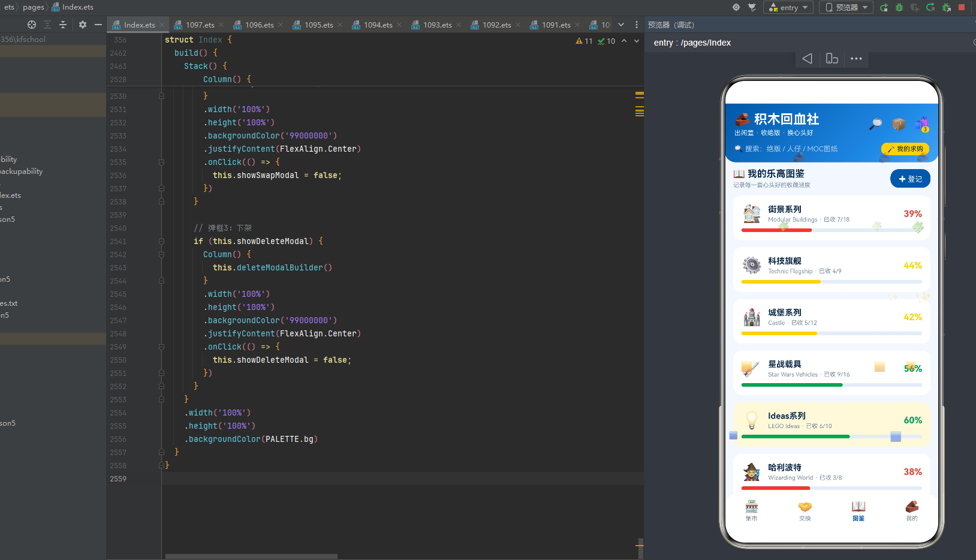Click the yellow warnings count indicator
The image size is (976, 560).
tap(584, 41)
